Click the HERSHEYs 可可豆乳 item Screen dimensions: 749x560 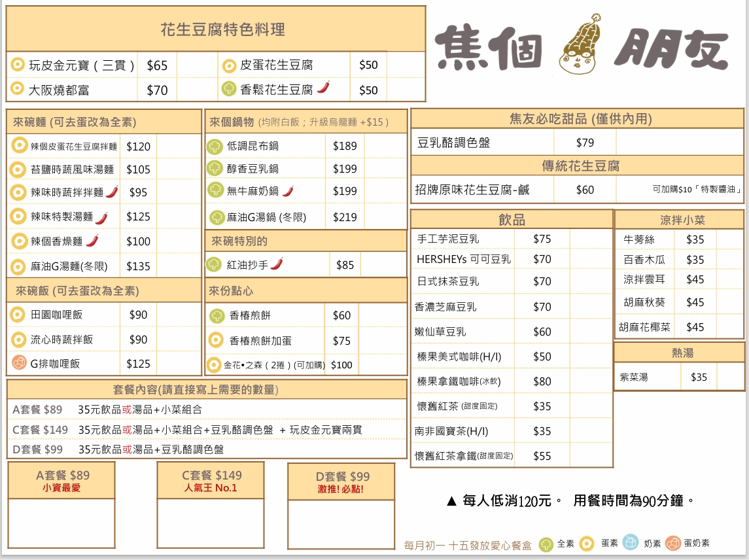[463, 259]
